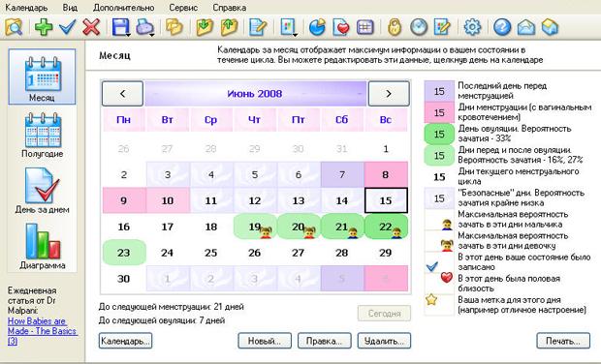Click the green plus add icon
Viewport: 601px width, 364px height.
coord(44,27)
